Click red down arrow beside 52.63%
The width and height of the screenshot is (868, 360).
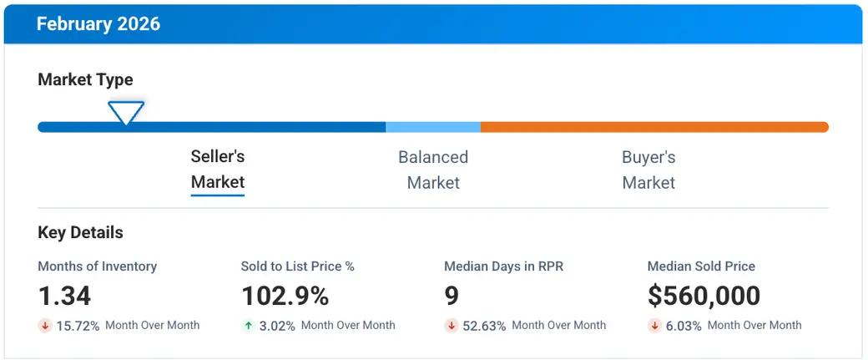pyautogui.click(x=452, y=326)
